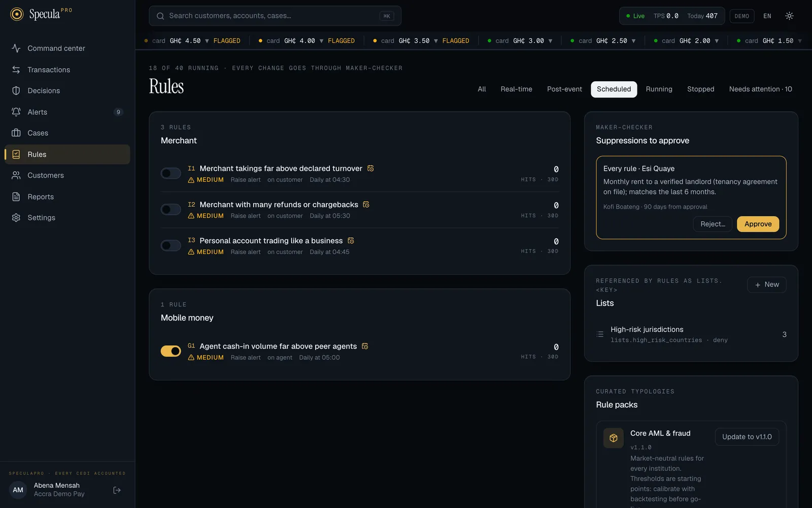Click the Core AML & fraud package icon
The height and width of the screenshot is (508, 812).
pyautogui.click(x=613, y=438)
